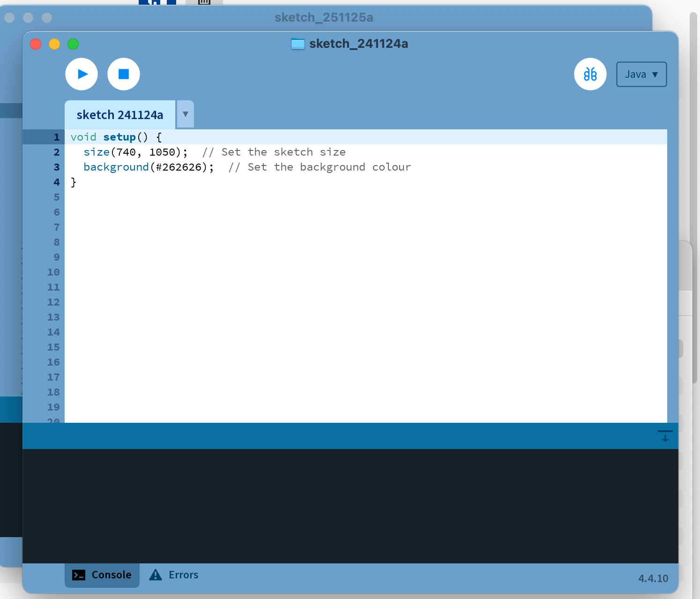
Task: Expand the tab menu arrow beside sketch tab
Action: (x=186, y=114)
